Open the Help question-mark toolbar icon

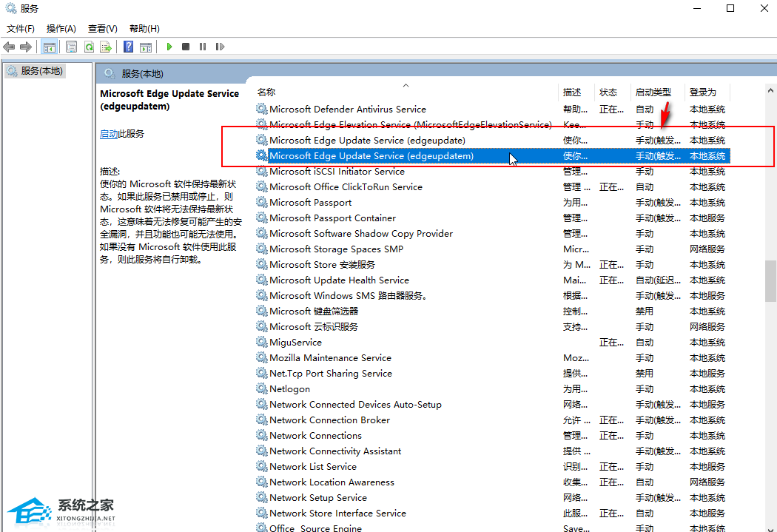[x=128, y=47]
